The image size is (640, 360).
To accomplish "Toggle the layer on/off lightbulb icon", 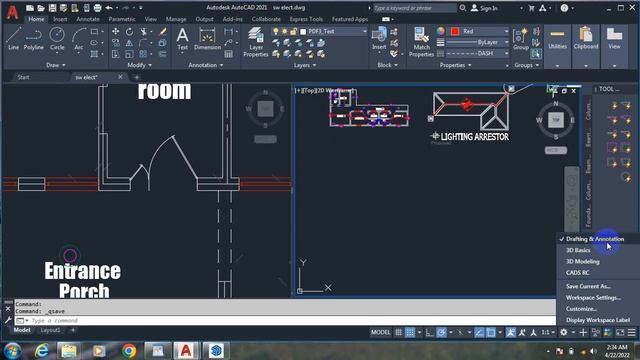I will pos(276,31).
